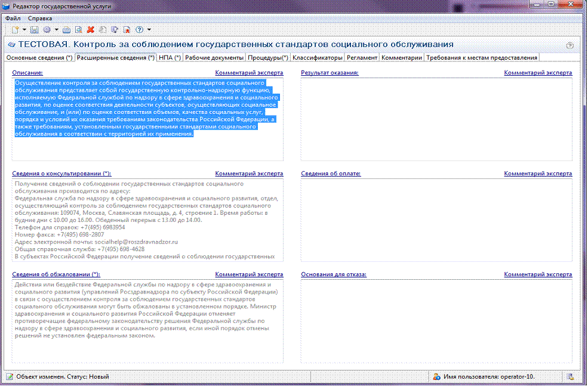Viewport: 588px width, 386px height.
Task: Click the help icon right of the service title
Action: tap(569, 45)
